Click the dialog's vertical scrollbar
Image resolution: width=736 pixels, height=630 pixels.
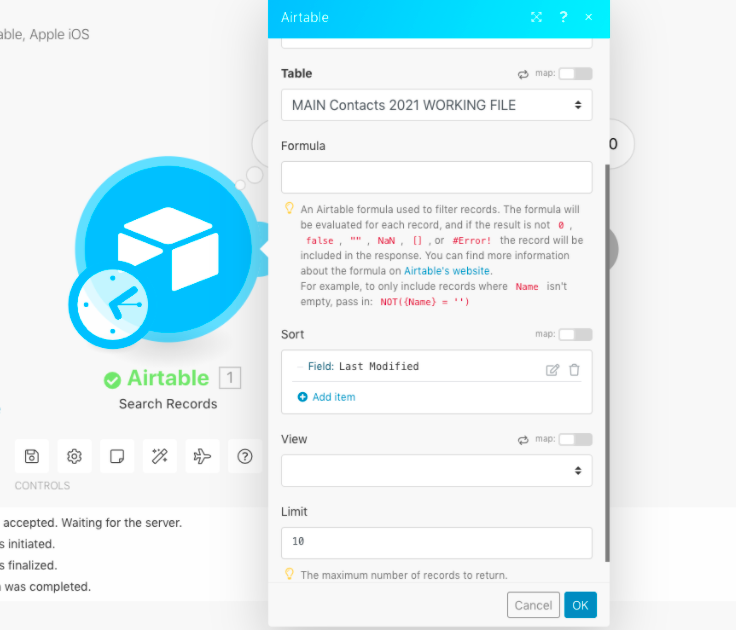[607, 363]
